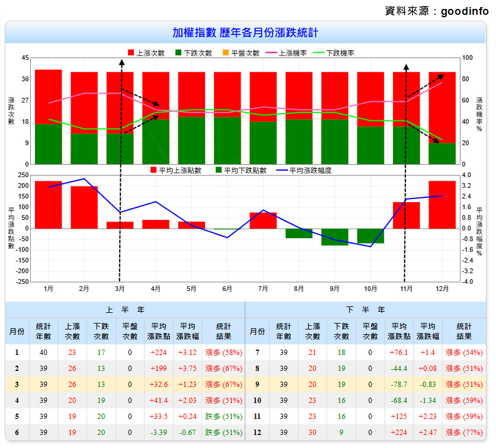Toggle the 上漲次數 legend series
Image resolution: width=496 pixels, height=448 pixels.
coord(146,53)
